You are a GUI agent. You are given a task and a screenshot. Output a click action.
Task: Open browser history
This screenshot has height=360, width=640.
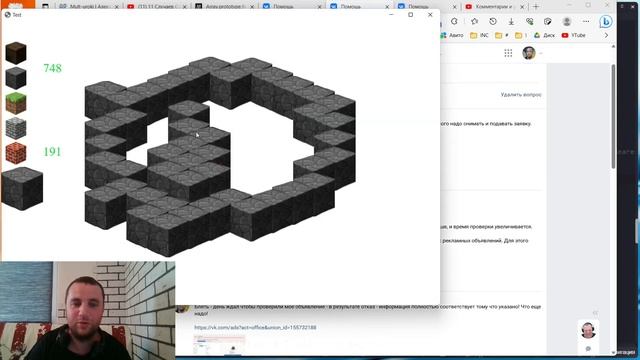point(493,21)
